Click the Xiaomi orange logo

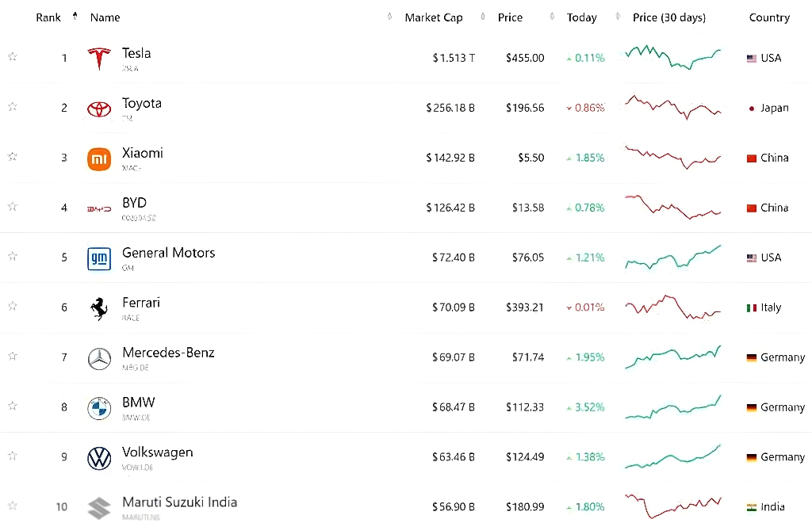click(99, 158)
